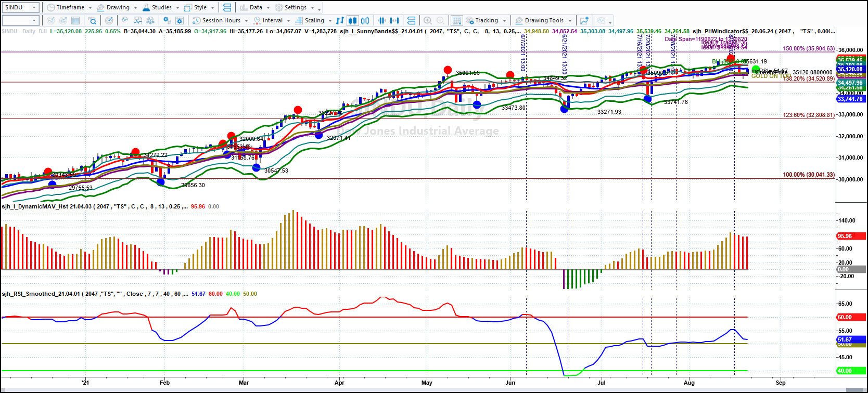This screenshot has height=393, width=868.
Task: Select the line-on-close chart style icon
Action: (340, 20)
